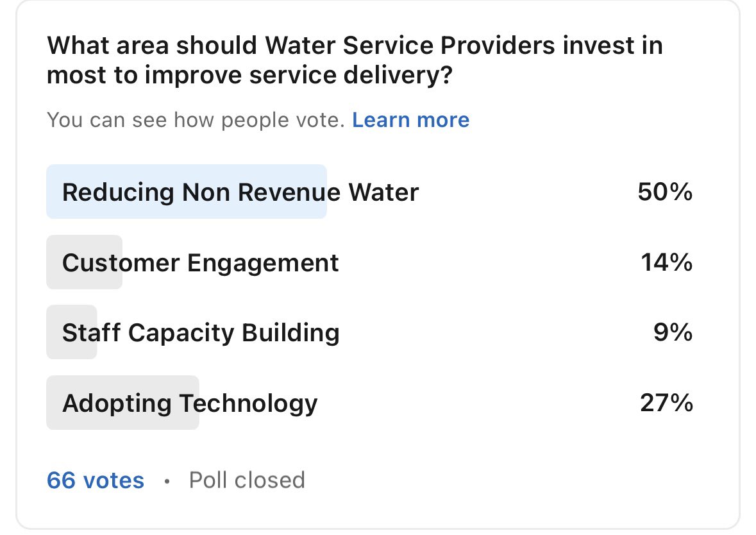Click the 9% result value
This screenshot has width=756, height=535.
tap(673, 333)
